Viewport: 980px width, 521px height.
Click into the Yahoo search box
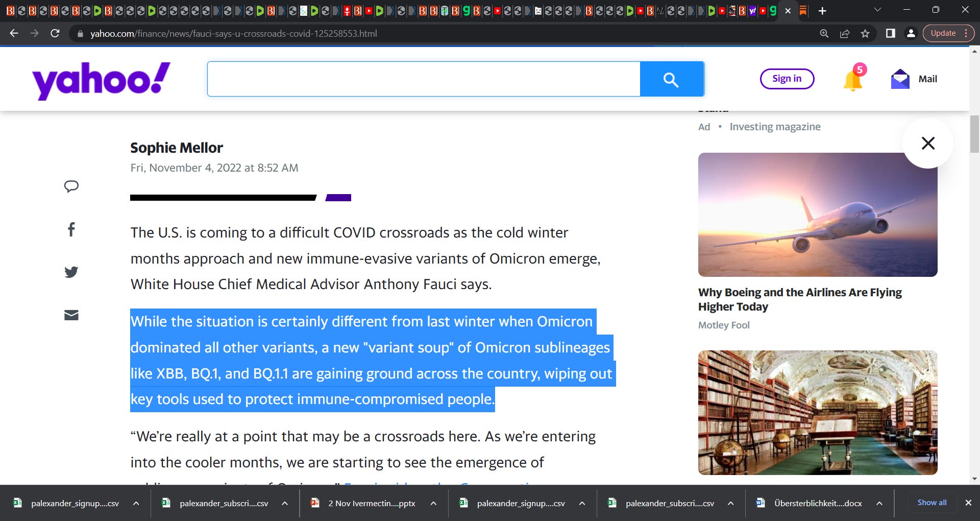coord(424,79)
